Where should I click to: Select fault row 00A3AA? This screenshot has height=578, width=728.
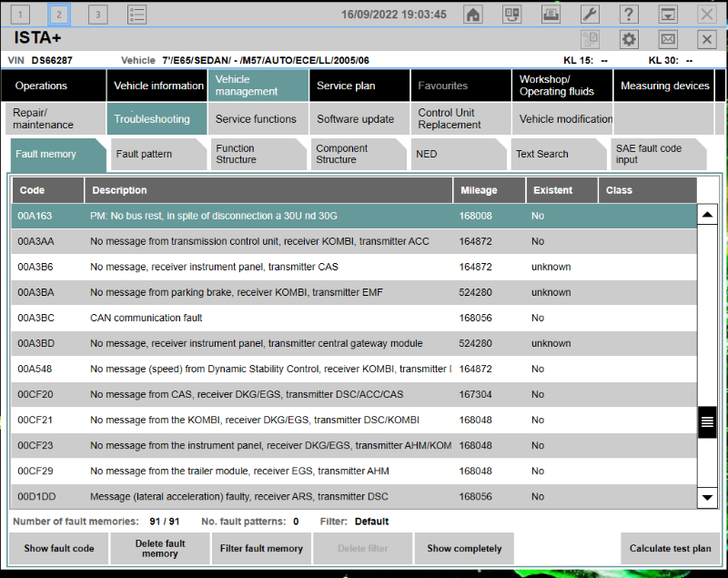[x=354, y=241]
